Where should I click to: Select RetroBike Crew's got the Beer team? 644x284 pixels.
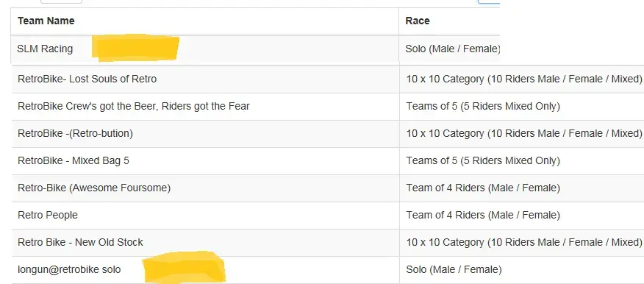tap(134, 107)
